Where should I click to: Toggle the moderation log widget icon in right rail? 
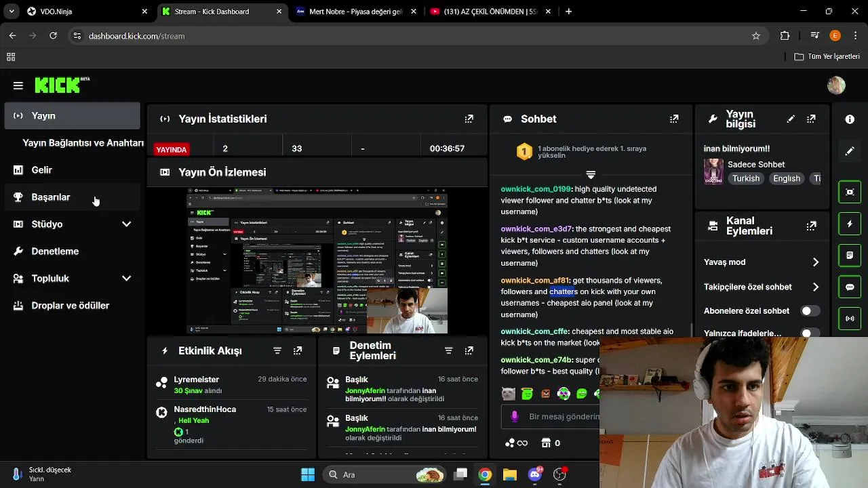click(850, 256)
